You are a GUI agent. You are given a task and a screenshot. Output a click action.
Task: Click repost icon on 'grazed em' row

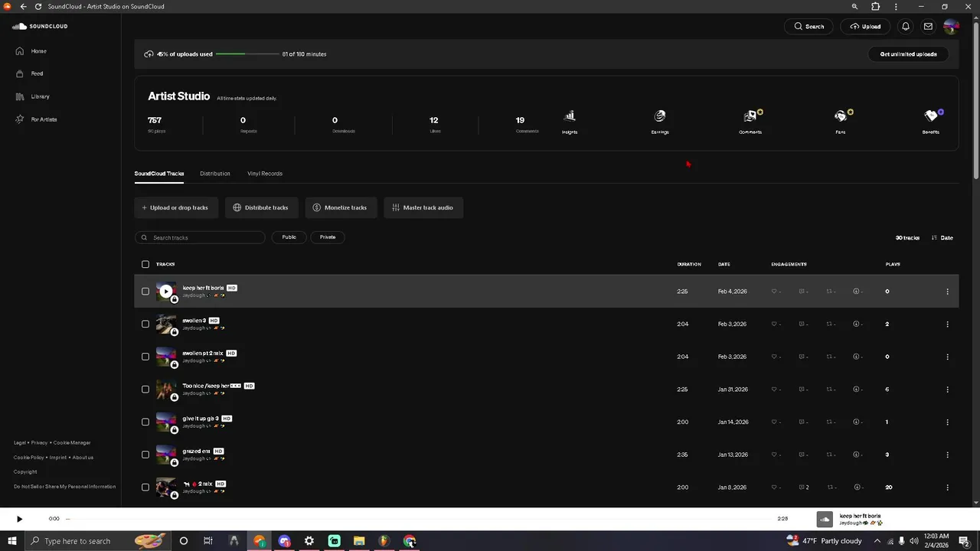tap(829, 455)
